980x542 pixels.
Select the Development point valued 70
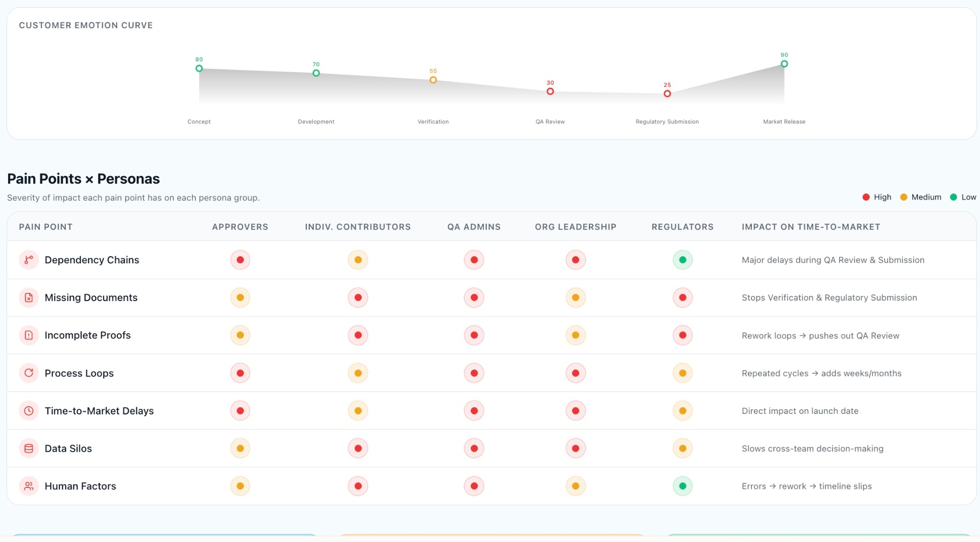click(316, 73)
